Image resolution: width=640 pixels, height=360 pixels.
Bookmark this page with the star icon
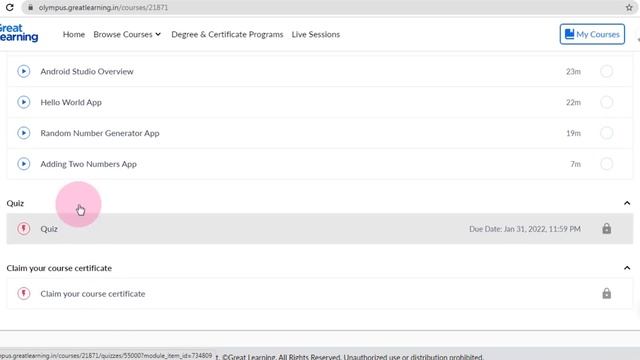(629, 7)
